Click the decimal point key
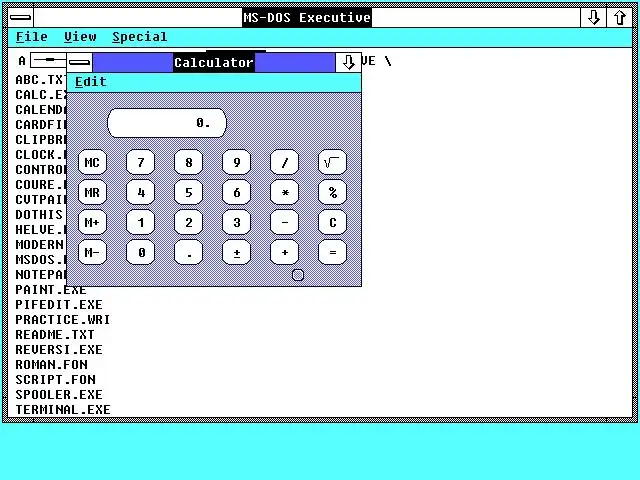640x480 pixels. click(x=189, y=252)
